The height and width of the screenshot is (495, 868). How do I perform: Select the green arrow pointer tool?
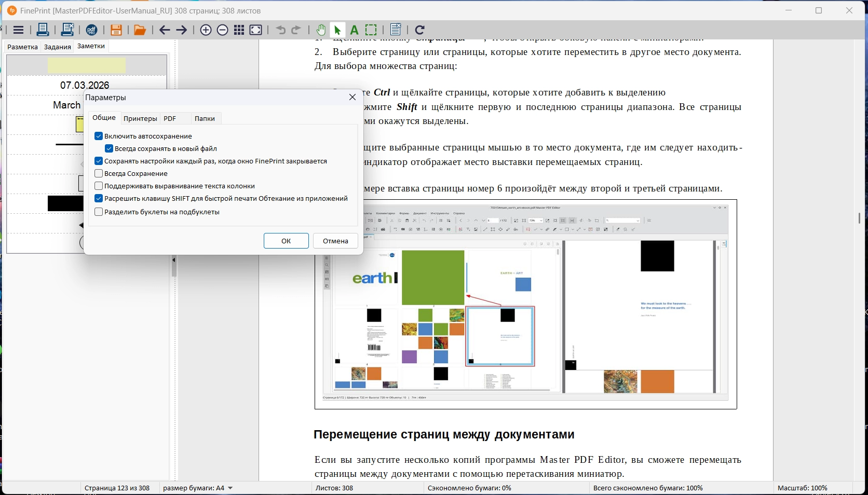[337, 30]
